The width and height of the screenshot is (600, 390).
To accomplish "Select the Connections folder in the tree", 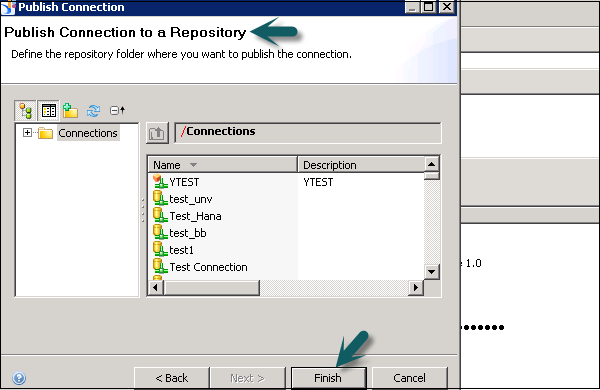I will (x=88, y=133).
